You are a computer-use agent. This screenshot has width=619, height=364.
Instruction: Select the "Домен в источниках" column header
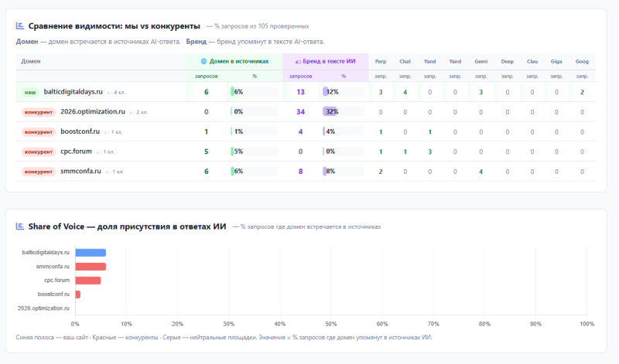[234, 61]
